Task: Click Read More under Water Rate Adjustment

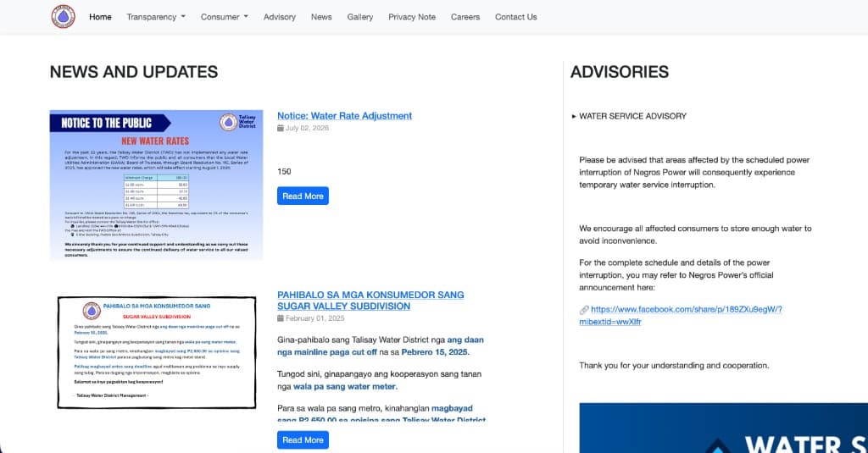Action: 303,196
